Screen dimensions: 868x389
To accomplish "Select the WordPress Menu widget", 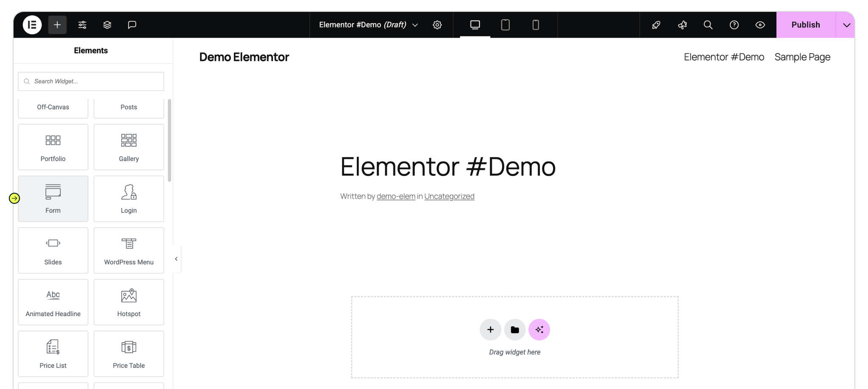I will [x=129, y=250].
